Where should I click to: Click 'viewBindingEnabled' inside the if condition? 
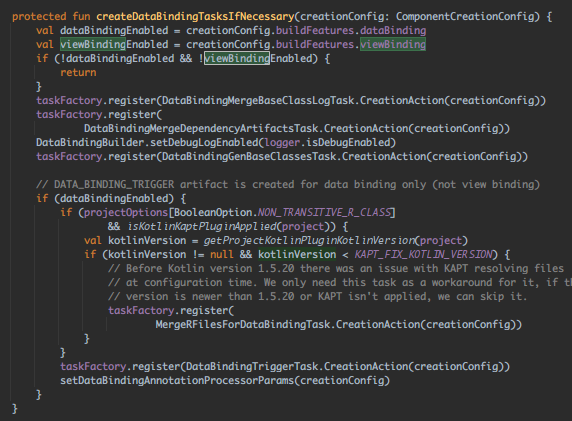(x=258, y=58)
